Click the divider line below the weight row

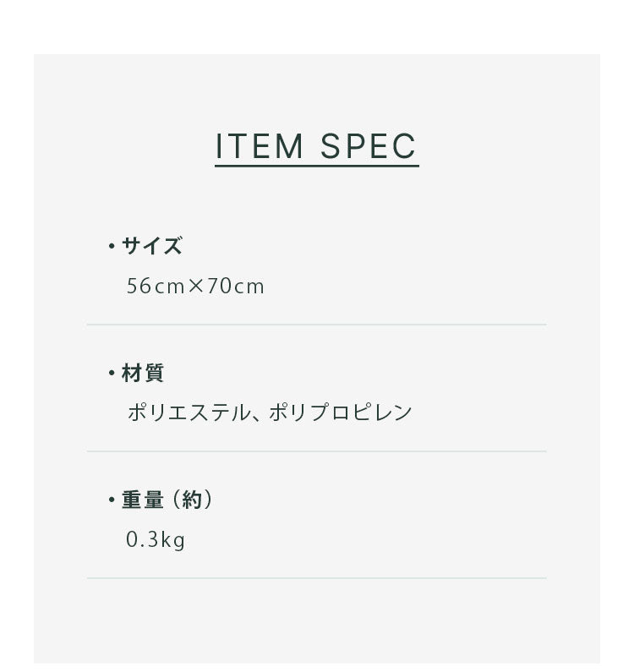pos(316,578)
